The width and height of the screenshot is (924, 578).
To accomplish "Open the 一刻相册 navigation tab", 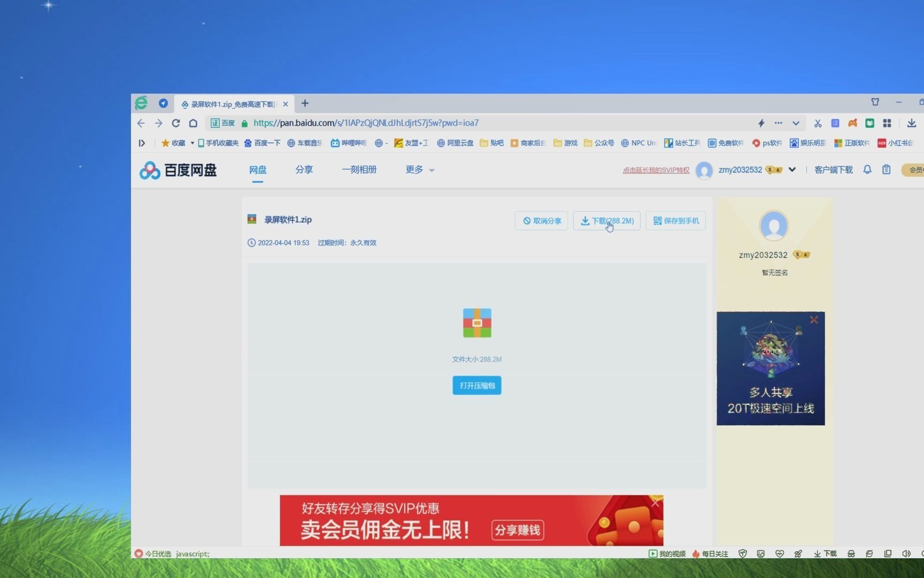I will 359,170.
